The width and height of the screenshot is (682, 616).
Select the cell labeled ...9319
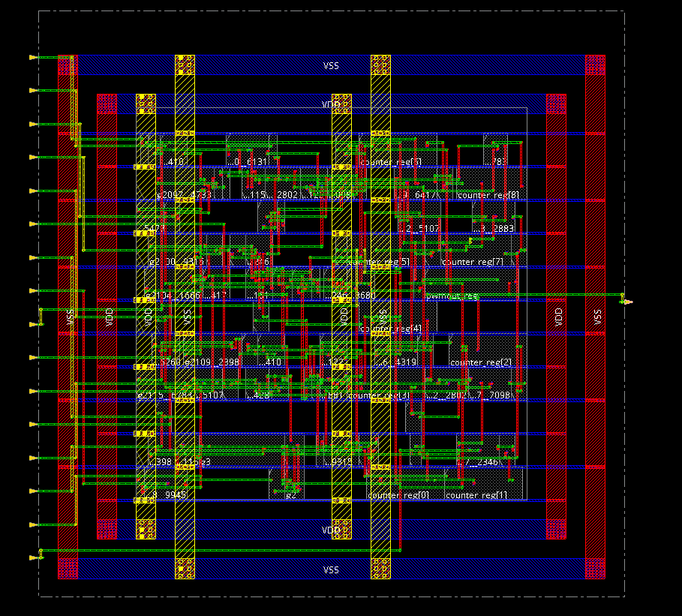coord(338,462)
